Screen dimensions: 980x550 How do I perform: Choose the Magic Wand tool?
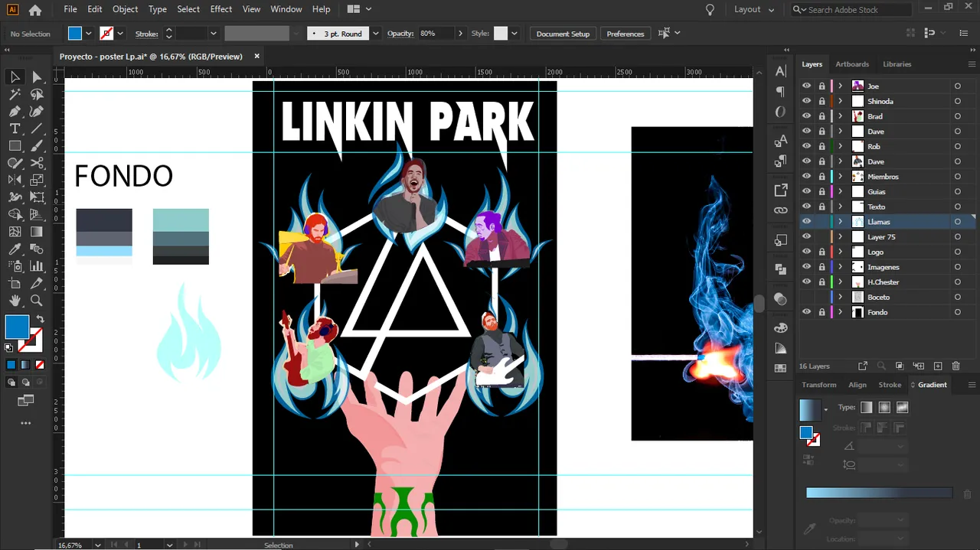(x=15, y=94)
